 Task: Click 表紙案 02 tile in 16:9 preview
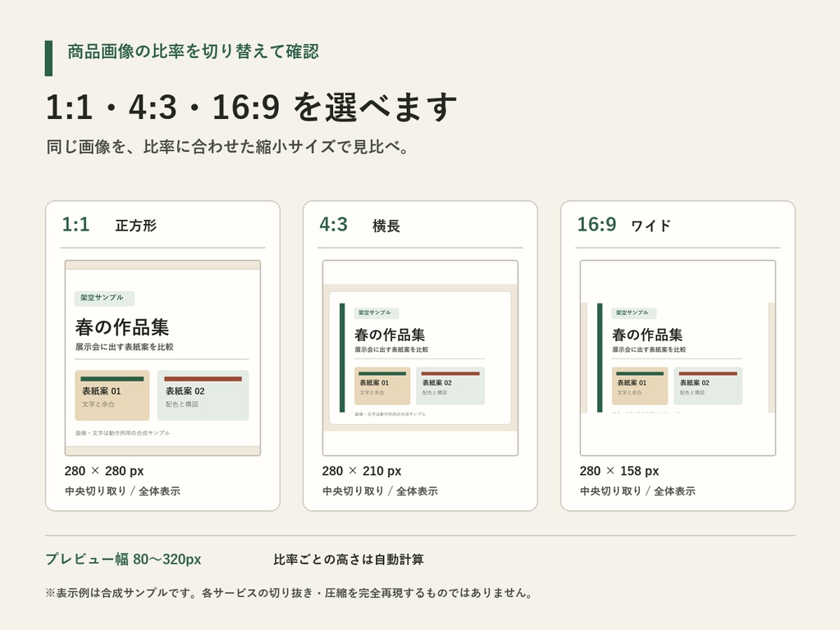[708, 386]
